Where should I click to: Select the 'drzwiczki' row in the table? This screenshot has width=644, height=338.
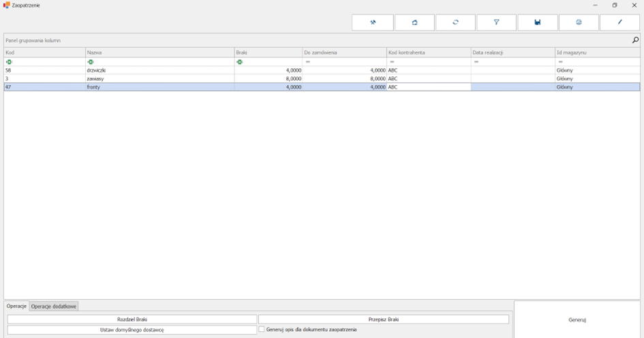click(x=96, y=70)
